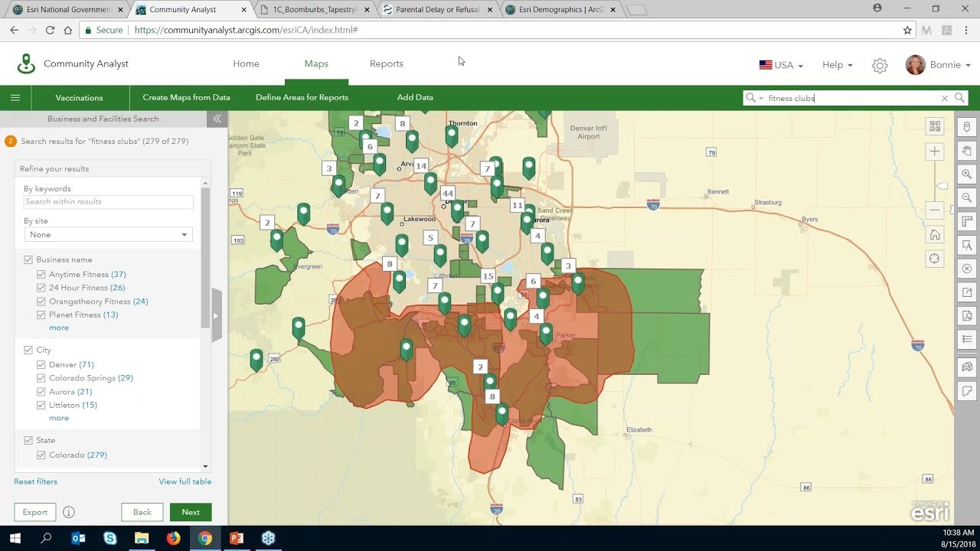Screen dimensions: 980x551
Task: Click the Community Analyst logo
Action: coord(26,64)
